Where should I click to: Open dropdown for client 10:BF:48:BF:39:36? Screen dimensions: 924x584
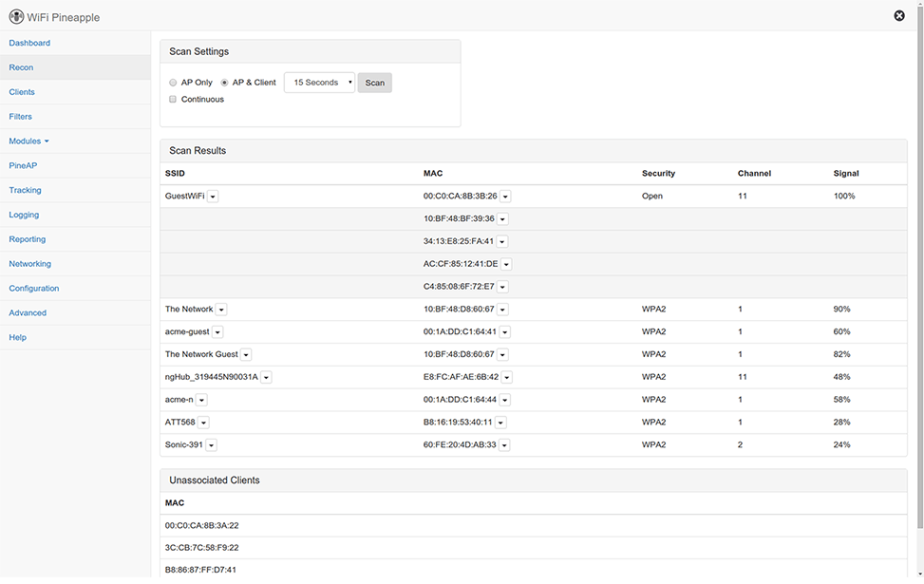502,218
